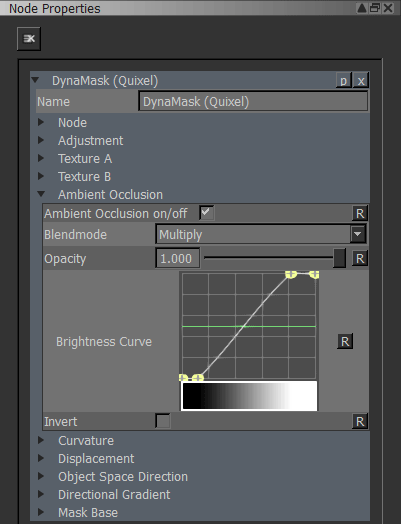The height and width of the screenshot is (524, 401).
Task: Click the Name field containing DynaMask (Quixel)
Action: point(253,102)
